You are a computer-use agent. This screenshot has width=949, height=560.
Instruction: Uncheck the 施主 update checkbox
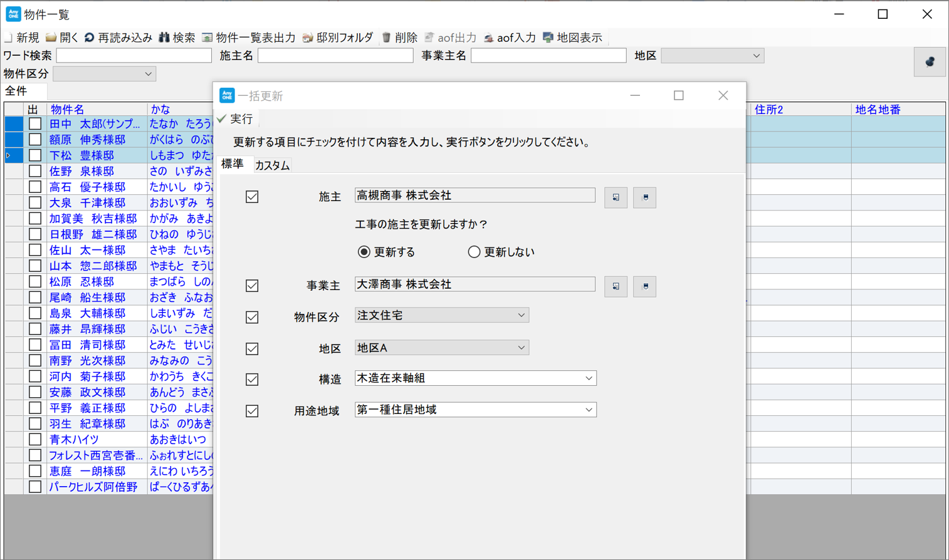coord(252,197)
